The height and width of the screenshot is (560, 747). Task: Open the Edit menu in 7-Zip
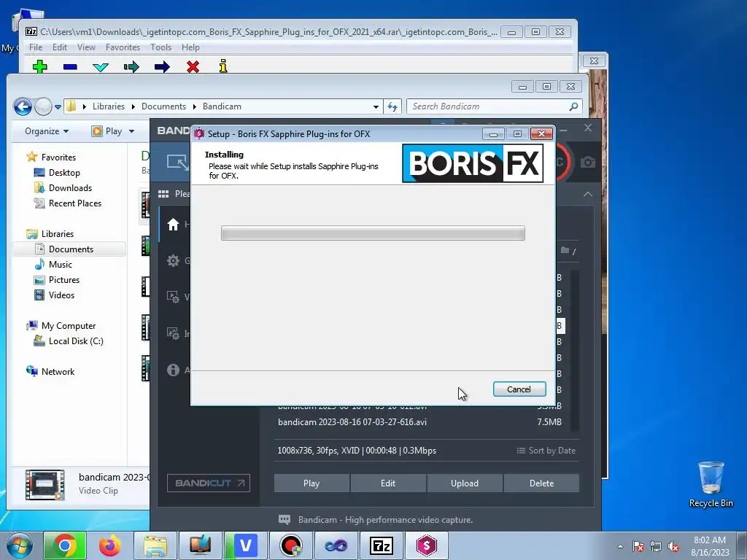click(x=60, y=47)
